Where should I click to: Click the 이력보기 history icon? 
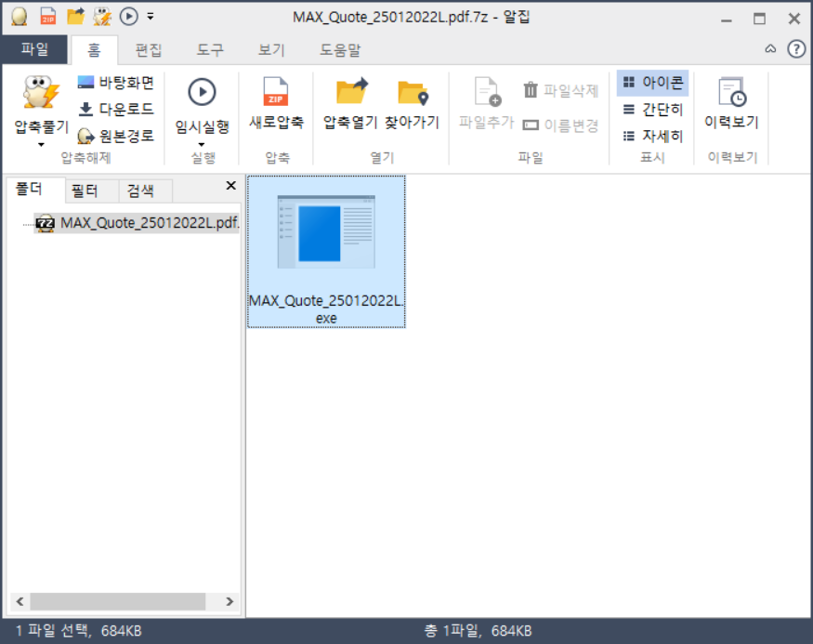pyautogui.click(x=731, y=92)
